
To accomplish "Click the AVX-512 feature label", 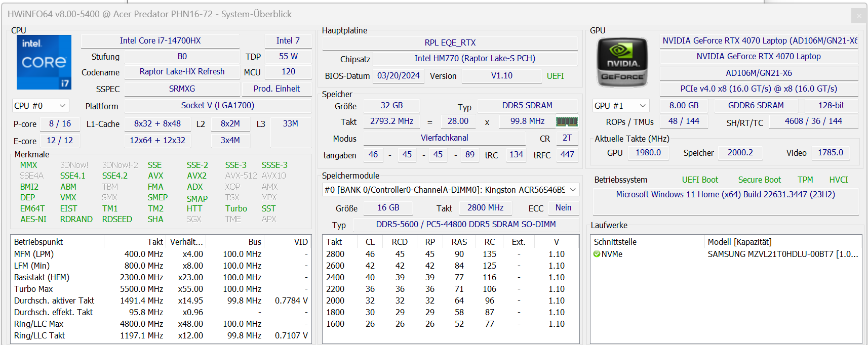I will click(x=241, y=176).
